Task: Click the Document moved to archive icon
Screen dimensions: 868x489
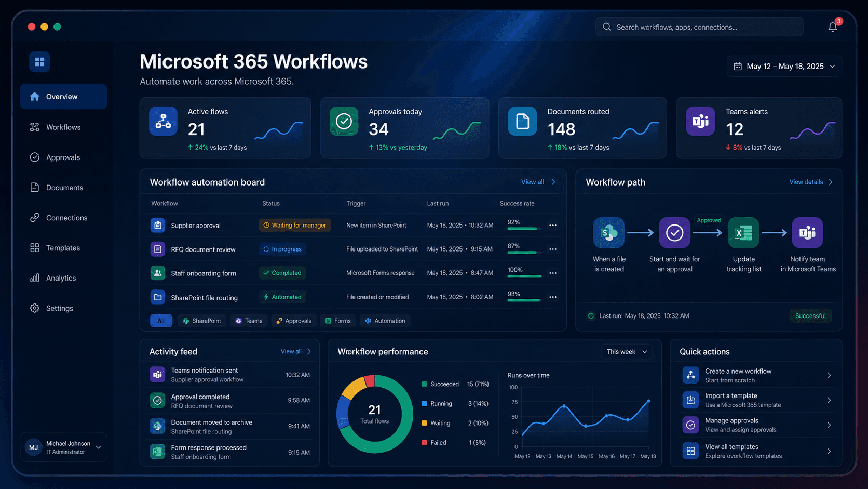Action: click(x=157, y=426)
